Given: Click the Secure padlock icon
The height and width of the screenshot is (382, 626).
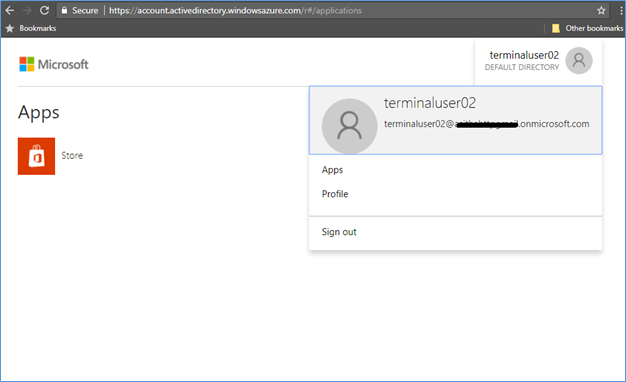Looking at the screenshot, I should [x=64, y=10].
